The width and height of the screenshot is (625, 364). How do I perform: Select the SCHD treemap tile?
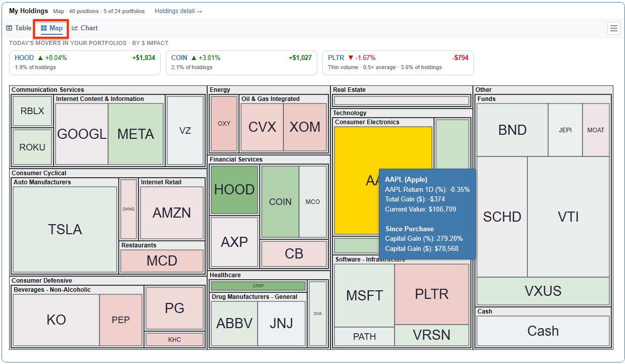502,217
